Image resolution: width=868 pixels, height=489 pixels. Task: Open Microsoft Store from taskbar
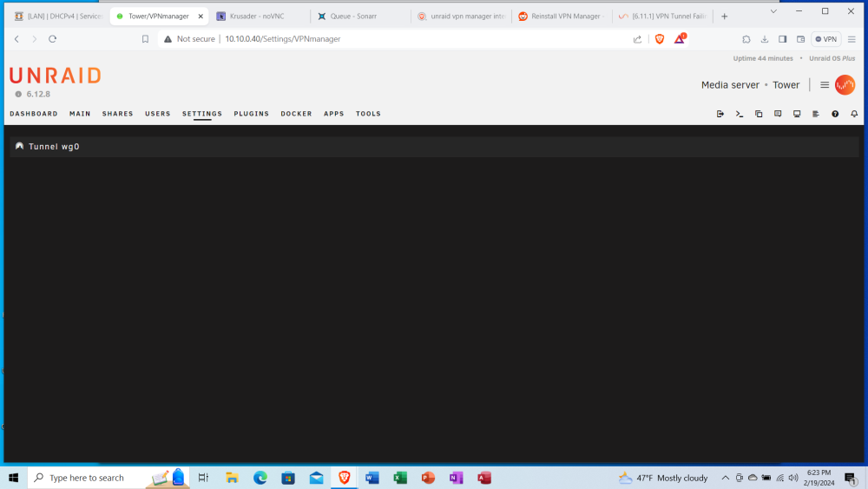[288, 478]
